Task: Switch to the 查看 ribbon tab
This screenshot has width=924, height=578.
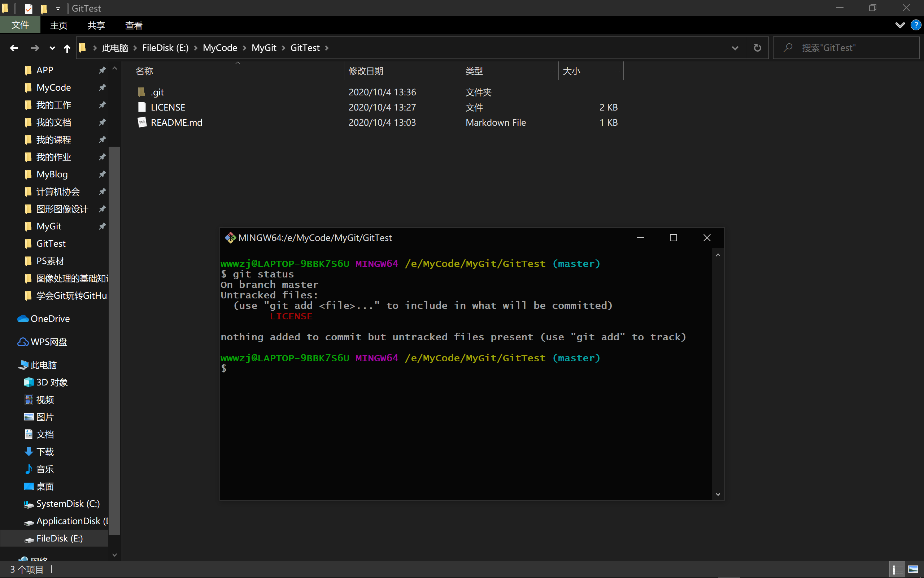Action: (134, 25)
